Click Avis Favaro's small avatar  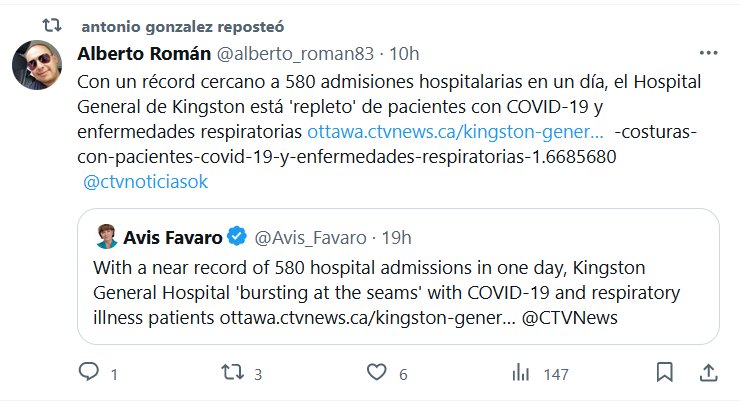pyautogui.click(x=107, y=237)
